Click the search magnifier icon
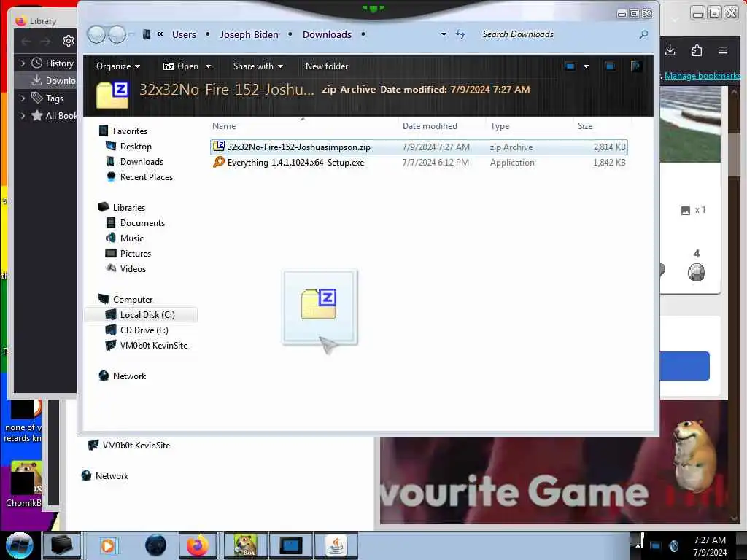This screenshot has height=560, width=747. tap(643, 34)
